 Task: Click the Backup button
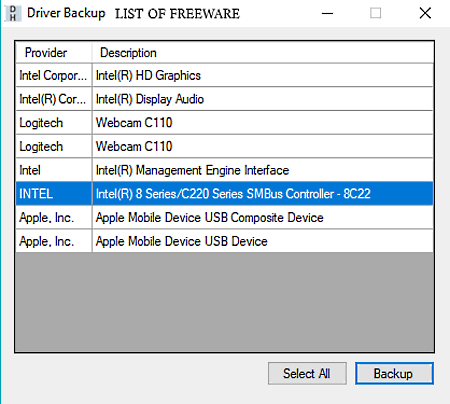(394, 373)
